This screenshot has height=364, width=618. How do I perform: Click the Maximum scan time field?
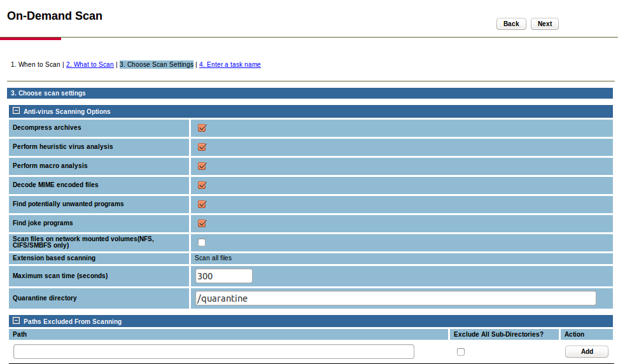click(224, 276)
